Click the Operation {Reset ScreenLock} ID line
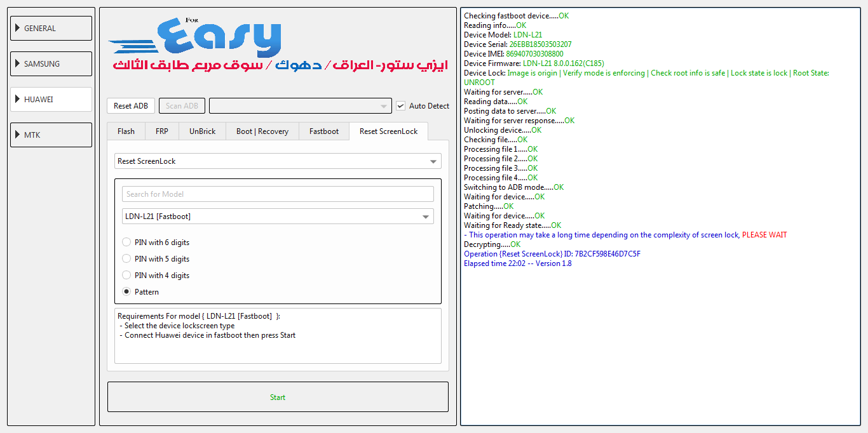 (552, 254)
